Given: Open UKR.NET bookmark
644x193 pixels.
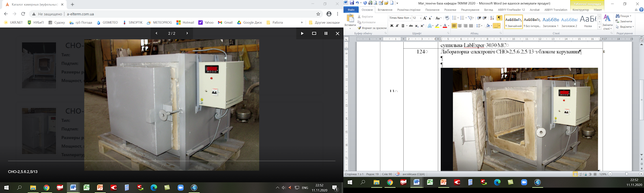Looking at the screenshot, I should point(13,23).
